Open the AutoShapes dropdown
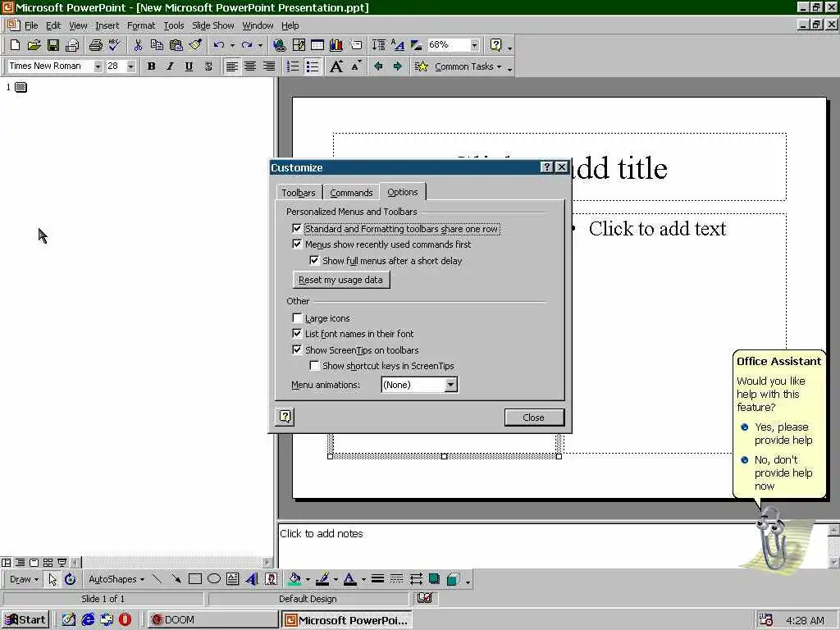 (x=116, y=579)
